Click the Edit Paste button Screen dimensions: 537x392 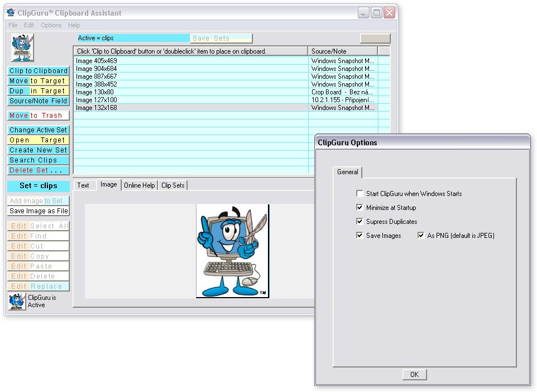[39, 266]
